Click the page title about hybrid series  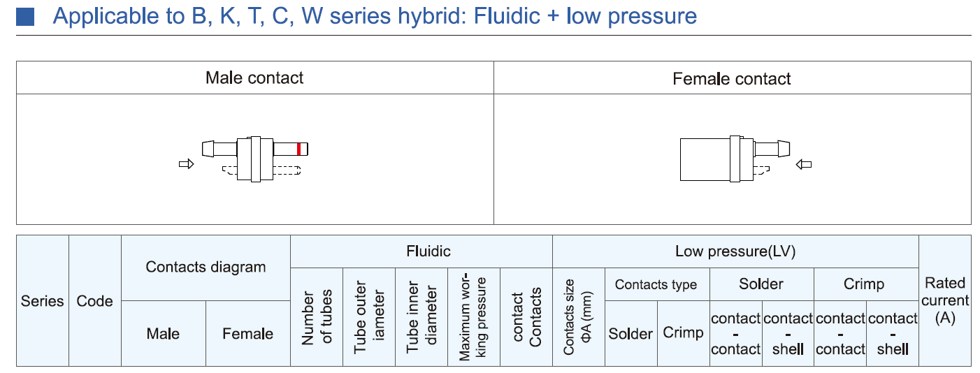click(375, 16)
